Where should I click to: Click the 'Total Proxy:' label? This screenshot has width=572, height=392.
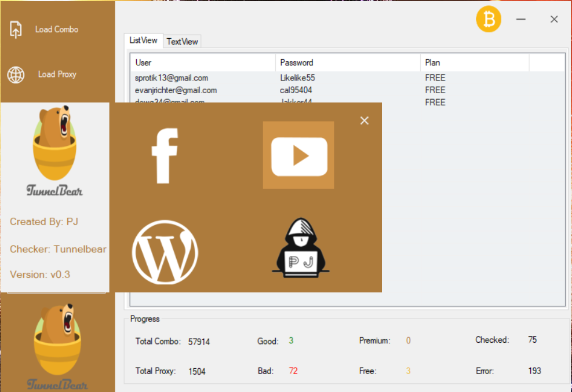155,371
